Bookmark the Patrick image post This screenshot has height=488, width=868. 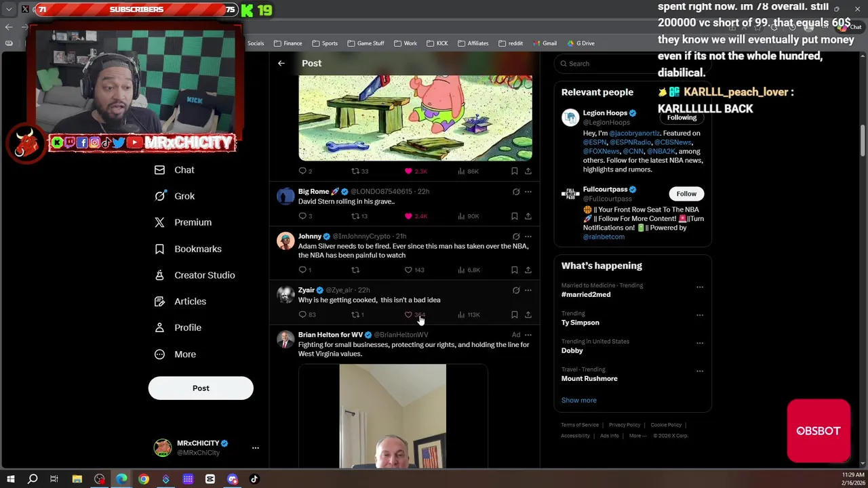click(x=514, y=171)
